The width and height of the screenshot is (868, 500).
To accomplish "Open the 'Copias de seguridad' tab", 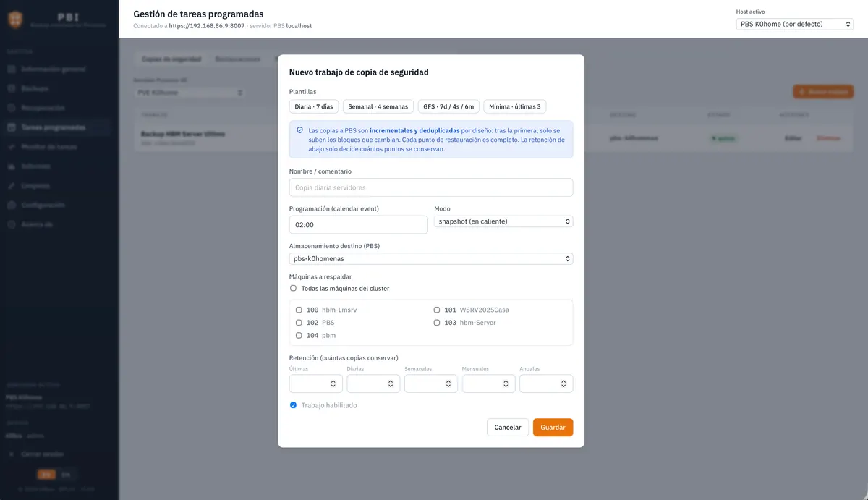I will [171, 59].
